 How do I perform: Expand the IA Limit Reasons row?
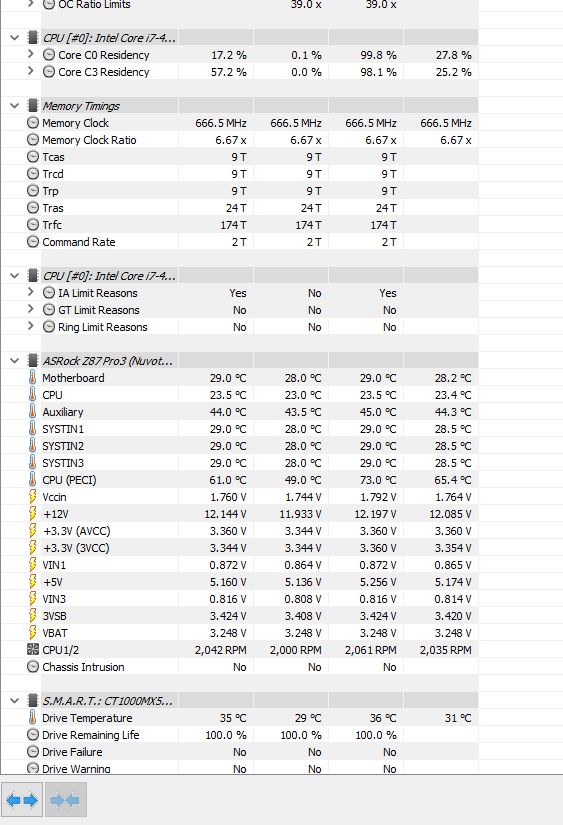[31, 293]
